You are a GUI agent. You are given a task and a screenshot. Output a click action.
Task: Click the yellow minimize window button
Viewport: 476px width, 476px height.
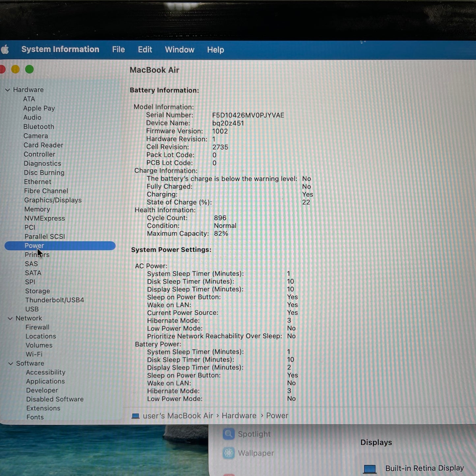pos(15,70)
